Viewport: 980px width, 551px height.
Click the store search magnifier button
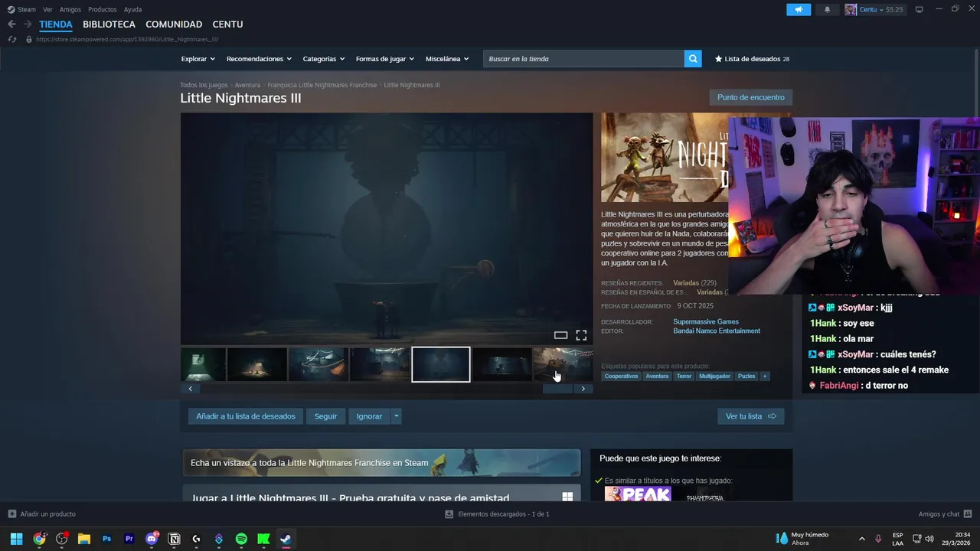click(693, 59)
